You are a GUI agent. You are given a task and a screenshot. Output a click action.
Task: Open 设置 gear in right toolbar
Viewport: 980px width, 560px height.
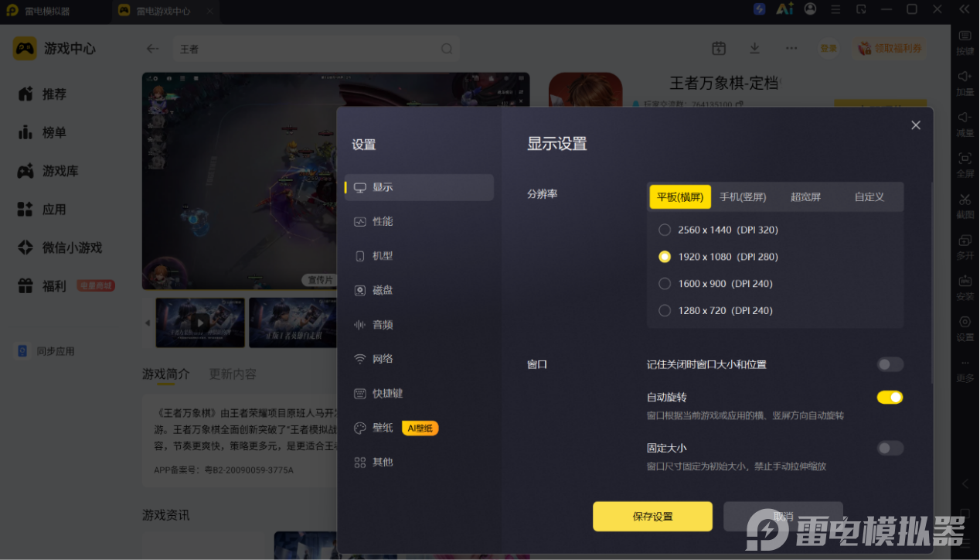coord(965,329)
